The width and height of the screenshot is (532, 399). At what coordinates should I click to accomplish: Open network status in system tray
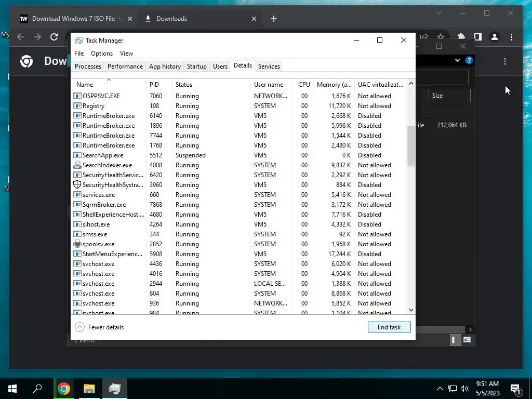coord(453,389)
